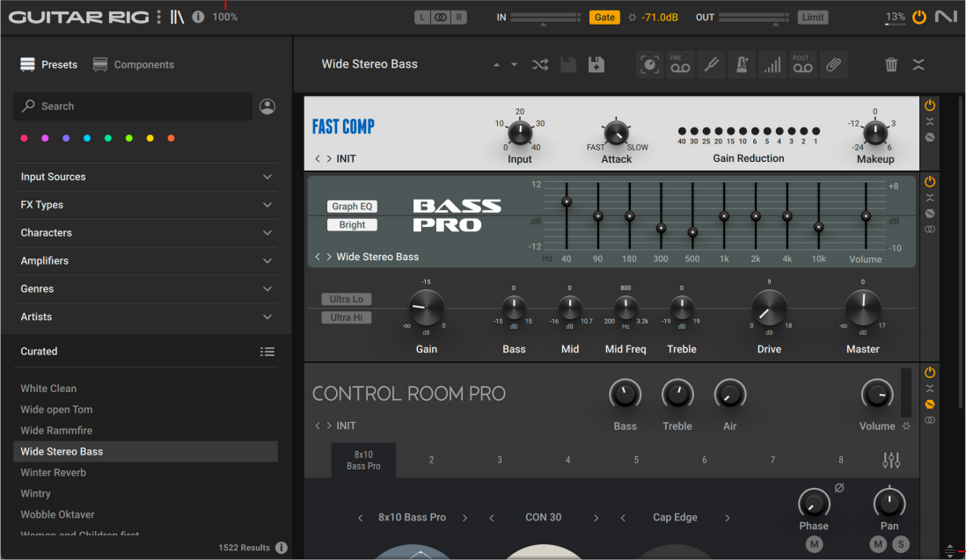This screenshot has width=966, height=560.
Task: Select cabinet slot 2 tab
Action: tap(431, 461)
